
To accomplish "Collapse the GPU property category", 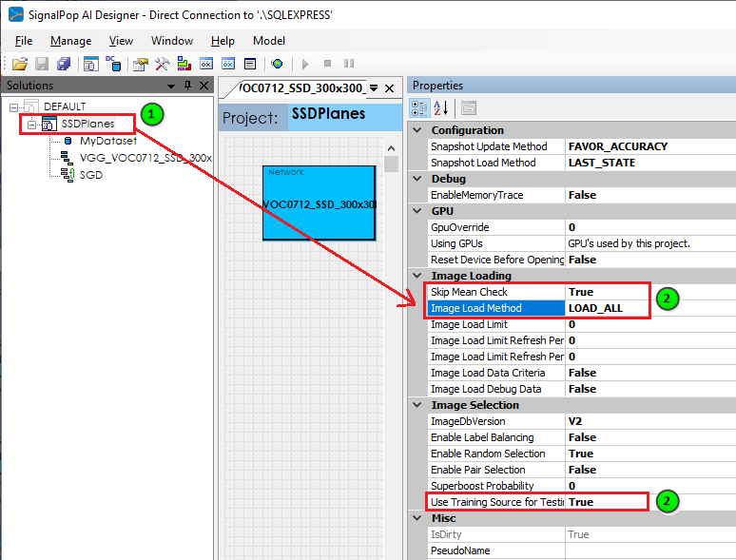I will pos(417,211).
